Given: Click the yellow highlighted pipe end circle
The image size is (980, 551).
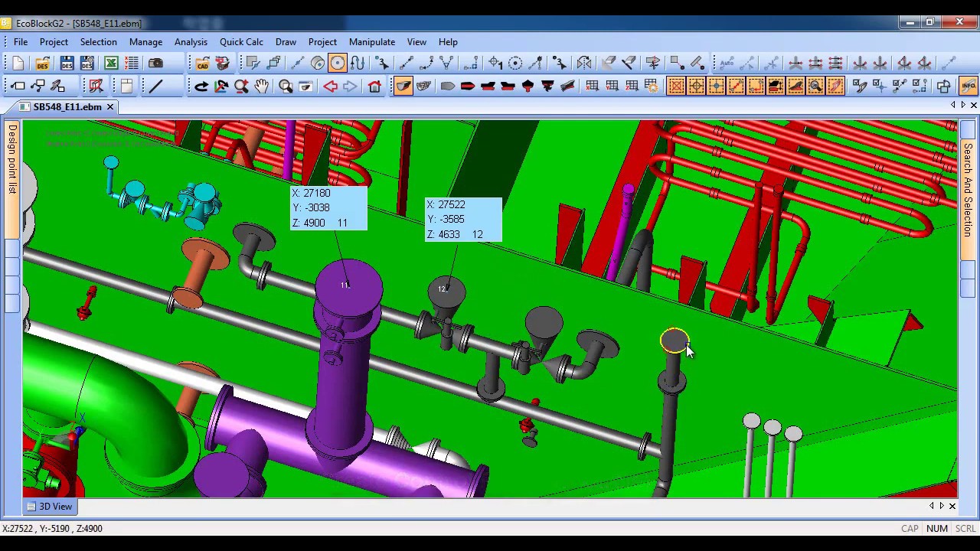Looking at the screenshot, I should [x=675, y=341].
